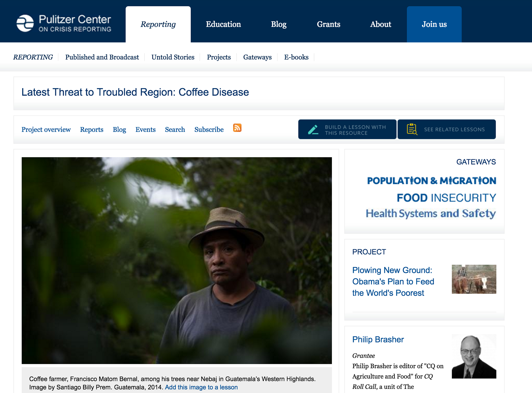Image resolution: width=532 pixels, height=393 pixels.
Task: Click the Plowing New Ground project thumbnail
Action: tap(474, 279)
